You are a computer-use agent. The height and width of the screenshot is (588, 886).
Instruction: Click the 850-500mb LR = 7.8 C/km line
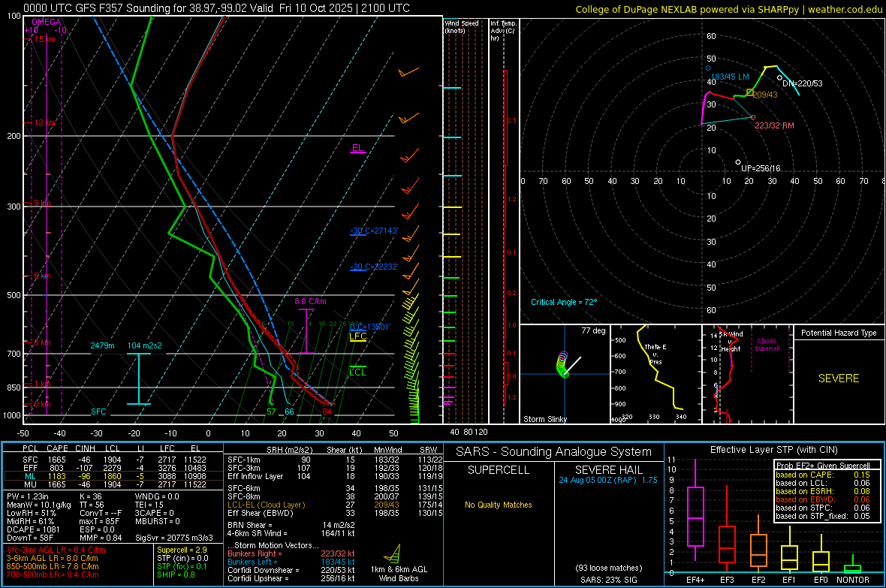[x=53, y=566]
